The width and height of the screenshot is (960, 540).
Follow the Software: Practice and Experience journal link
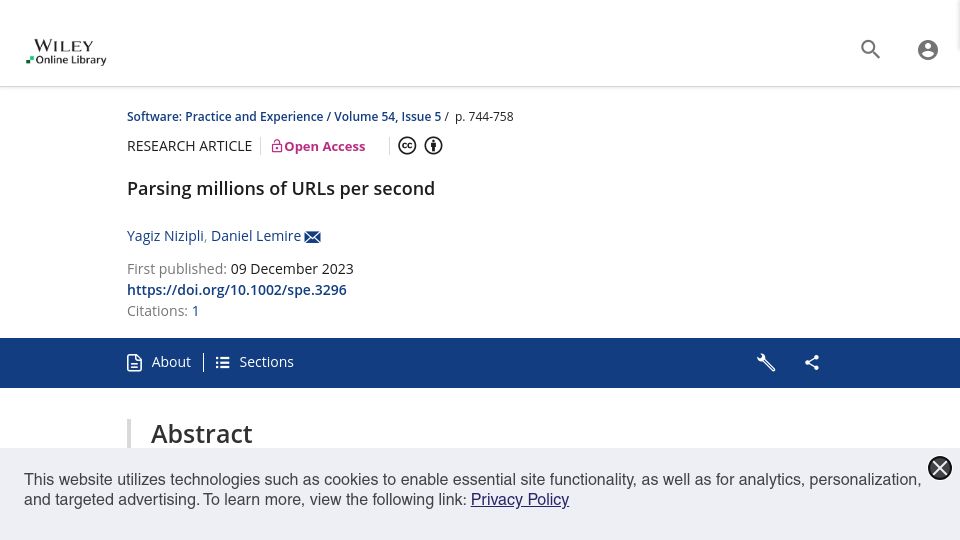(x=225, y=116)
